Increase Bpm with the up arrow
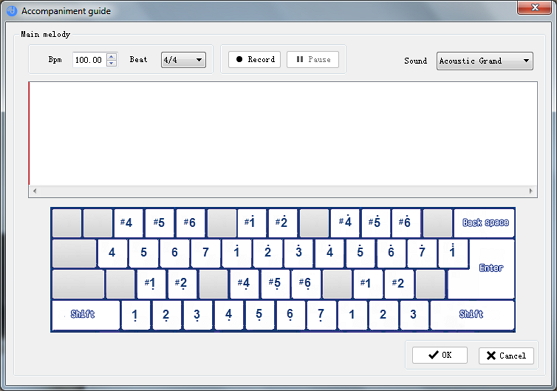 112,56
